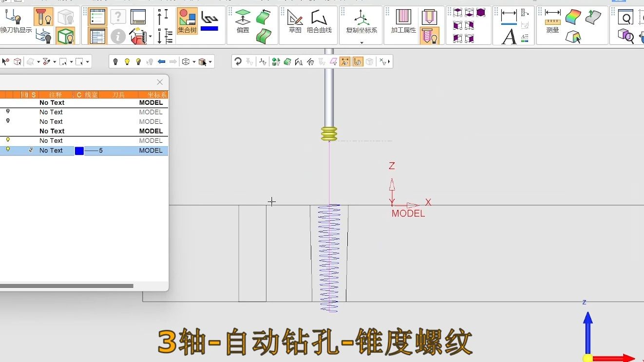Expand the filter funnel dropdown arrow
This screenshot has height=362, width=644.
tap(54, 62)
